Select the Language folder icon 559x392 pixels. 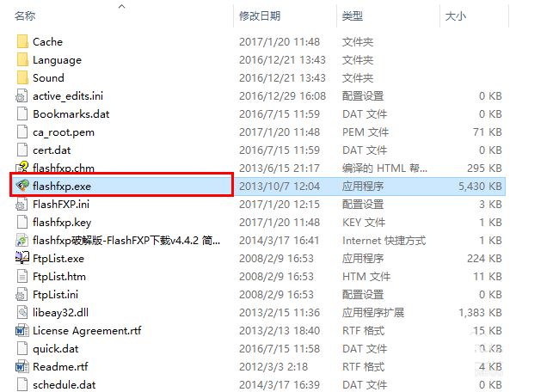point(22,60)
